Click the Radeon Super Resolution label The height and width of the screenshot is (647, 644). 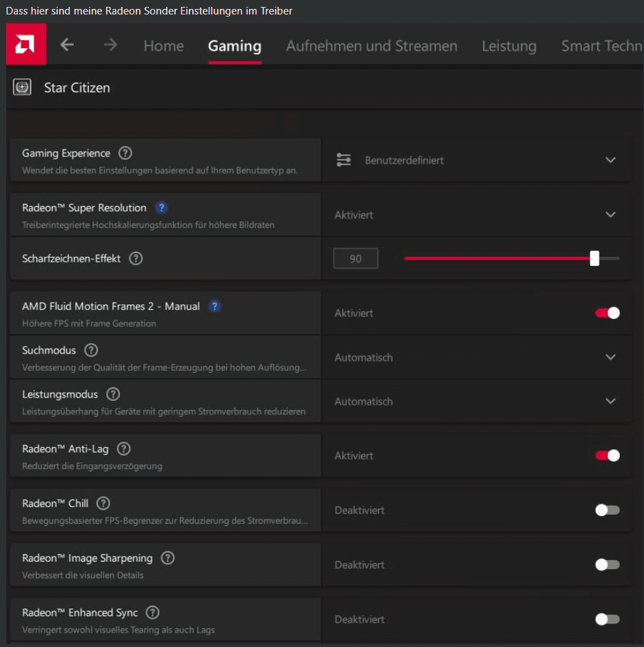(84, 207)
